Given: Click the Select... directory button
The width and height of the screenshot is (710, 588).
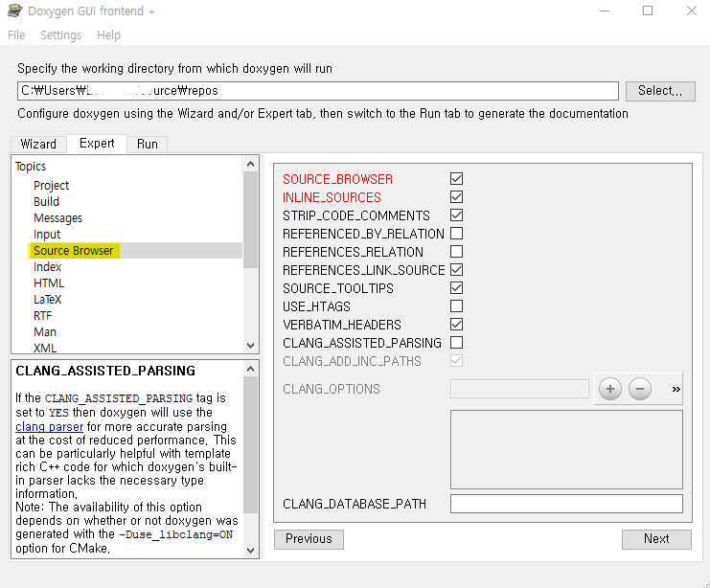Looking at the screenshot, I should click(x=660, y=91).
